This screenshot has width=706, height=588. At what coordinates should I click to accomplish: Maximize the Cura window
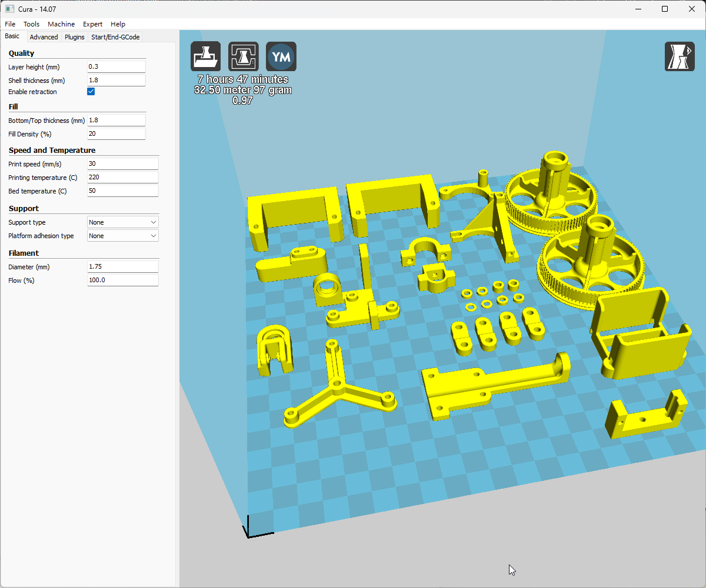click(665, 9)
